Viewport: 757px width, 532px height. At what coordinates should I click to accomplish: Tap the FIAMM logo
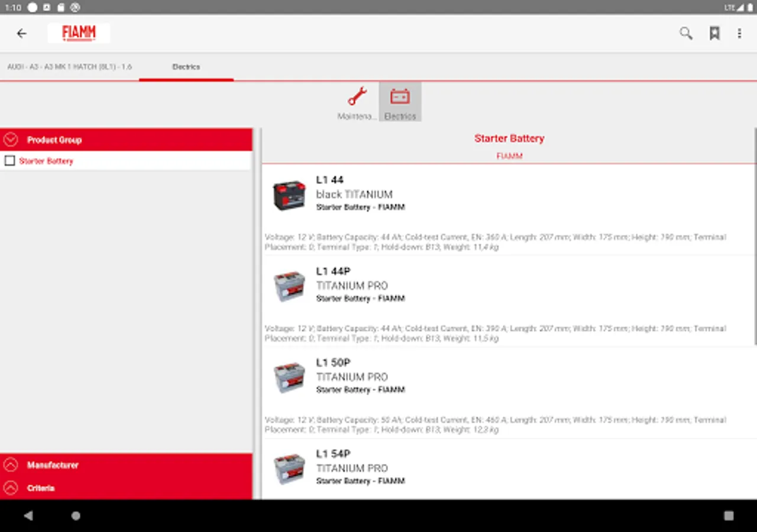pyautogui.click(x=79, y=33)
